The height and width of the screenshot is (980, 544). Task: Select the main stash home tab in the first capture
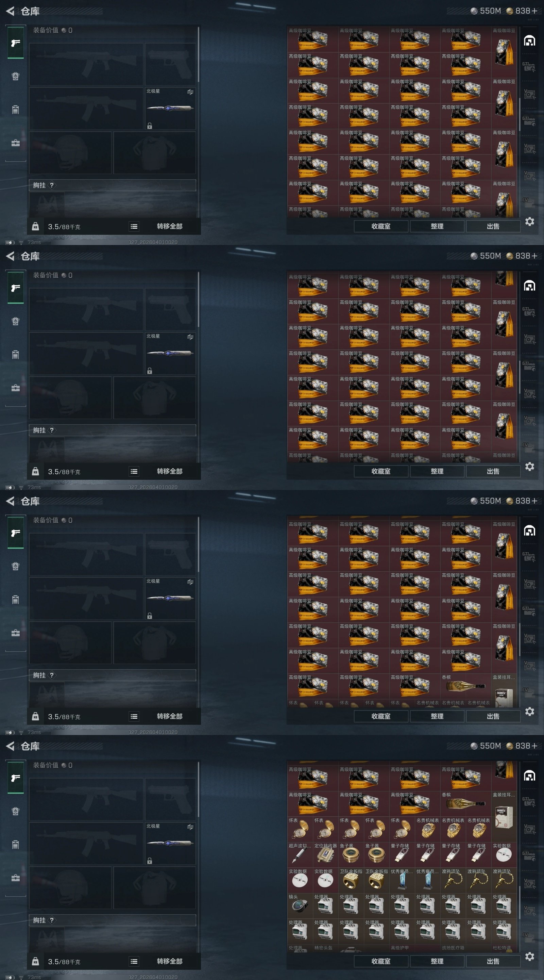click(529, 41)
